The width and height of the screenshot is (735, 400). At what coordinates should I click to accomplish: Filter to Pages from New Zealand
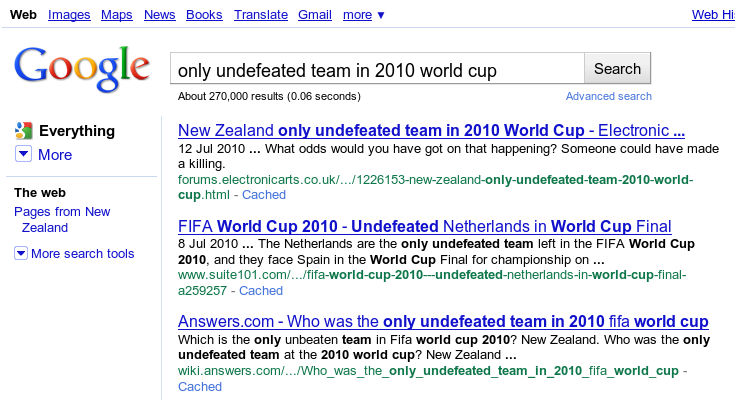(x=62, y=219)
